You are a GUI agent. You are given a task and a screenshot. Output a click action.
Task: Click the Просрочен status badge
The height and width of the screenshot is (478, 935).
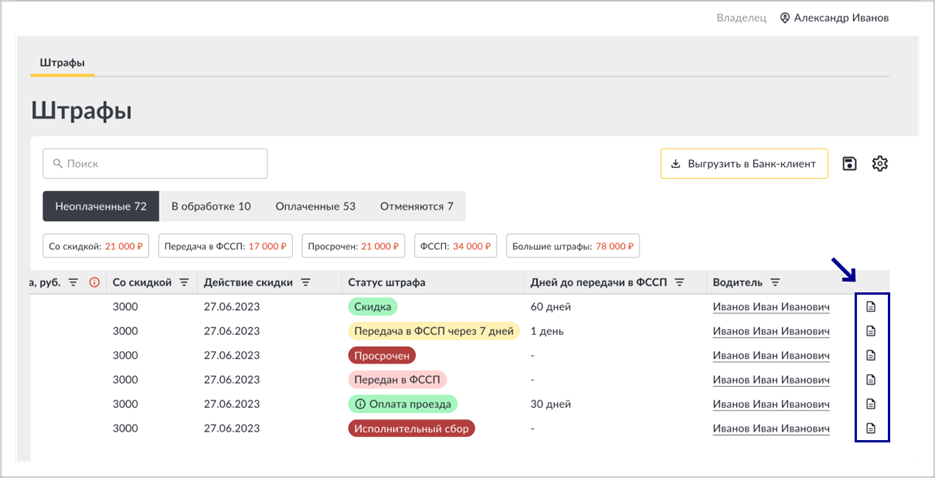point(382,355)
